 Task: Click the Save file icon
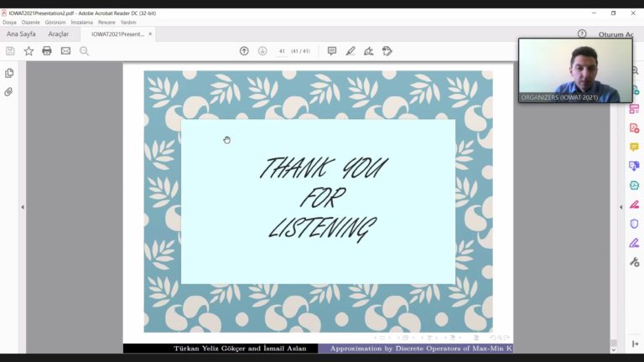[x=10, y=51]
